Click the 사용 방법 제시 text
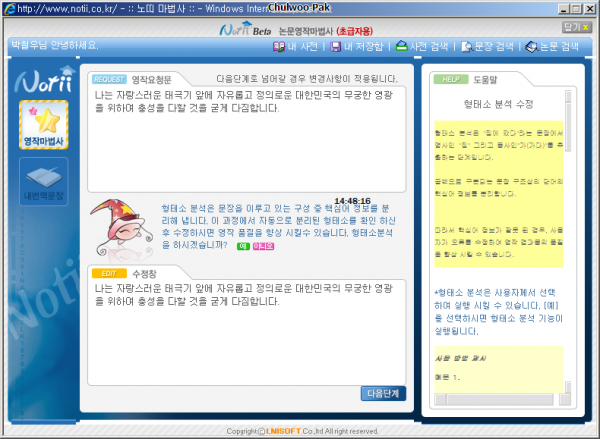 [x=460, y=359]
